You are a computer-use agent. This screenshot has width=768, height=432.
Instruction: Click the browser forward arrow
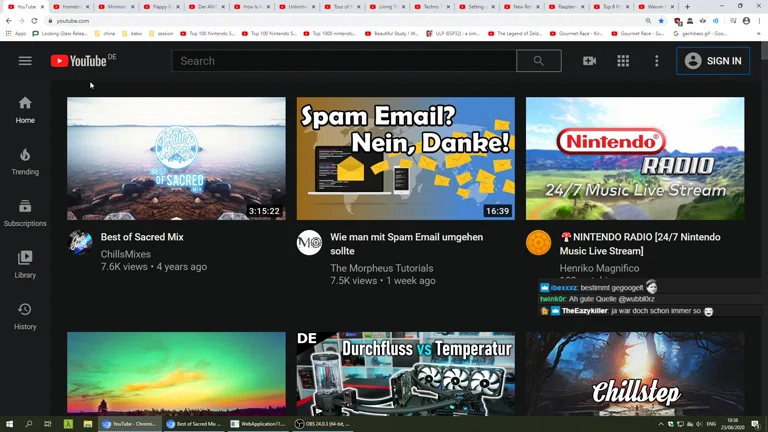tap(22, 21)
